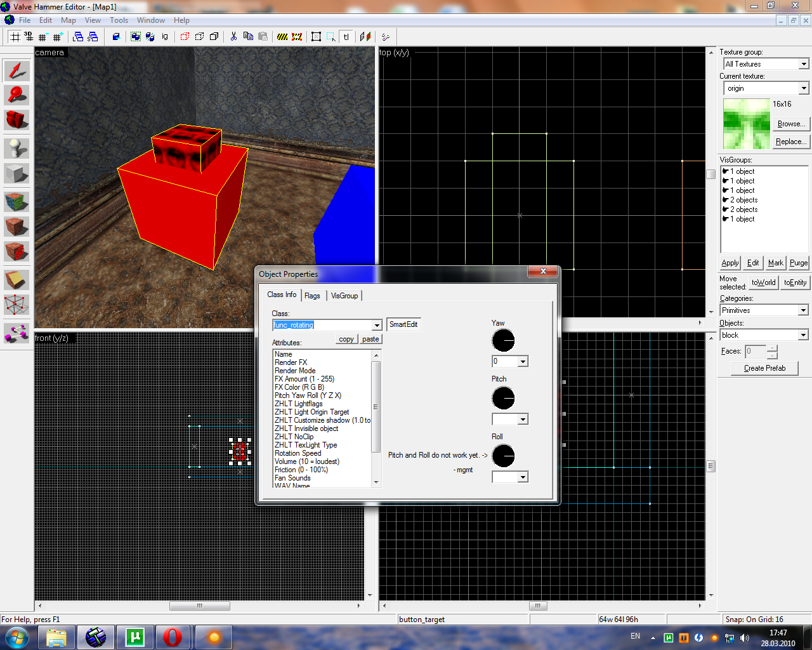
Task: Increment the Faces stepper
Action: tap(772, 348)
